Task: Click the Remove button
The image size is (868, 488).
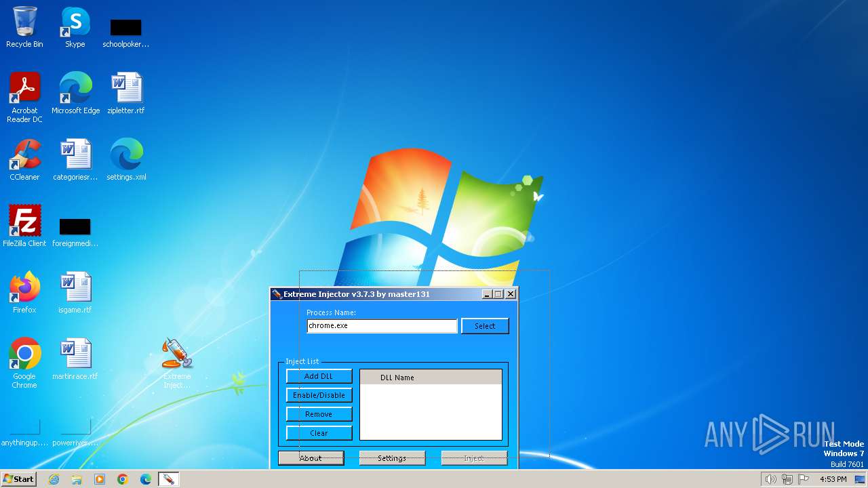Action: (319, 414)
